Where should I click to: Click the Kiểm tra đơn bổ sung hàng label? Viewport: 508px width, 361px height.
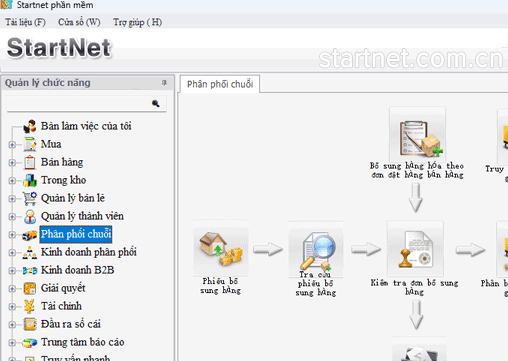click(x=414, y=287)
